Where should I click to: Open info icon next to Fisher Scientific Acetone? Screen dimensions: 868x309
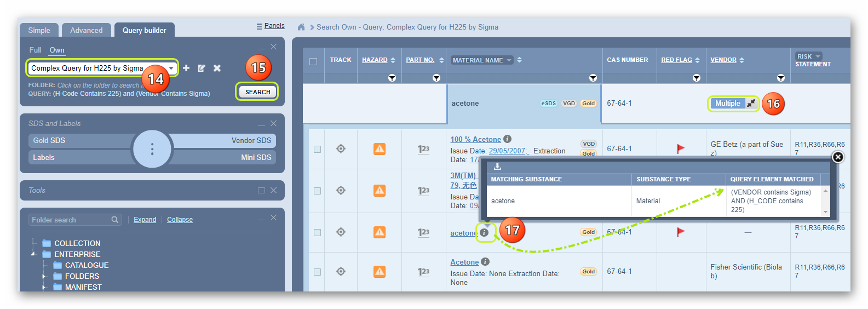tap(485, 262)
